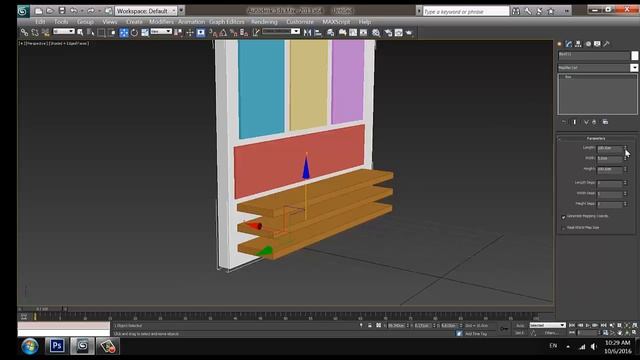The width and height of the screenshot is (640, 360).
Task: Switch to the Motion command panel tab
Action: coord(588,44)
